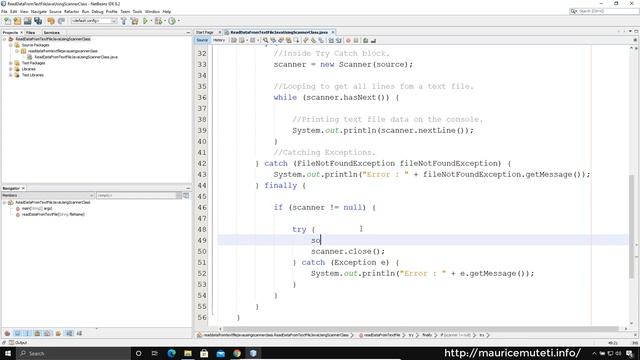The image size is (640, 360).
Task: Switch to the Services tab
Action: [52, 32]
